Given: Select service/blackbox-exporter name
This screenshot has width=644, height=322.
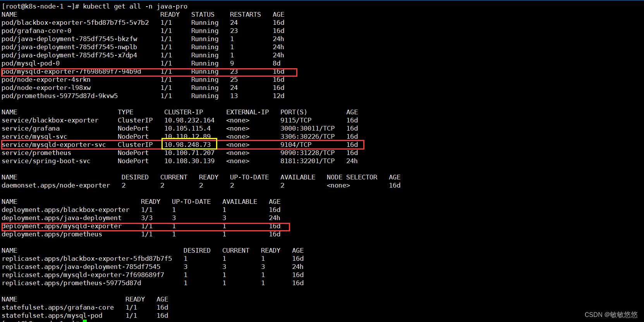Looking at the screenshot, I should (50, 120).
